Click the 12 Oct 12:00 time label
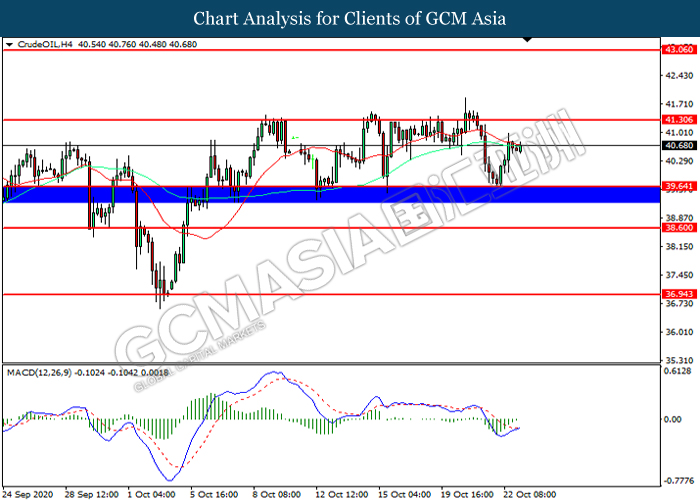Viewport: 700px width, 500px height. point(342,494)
